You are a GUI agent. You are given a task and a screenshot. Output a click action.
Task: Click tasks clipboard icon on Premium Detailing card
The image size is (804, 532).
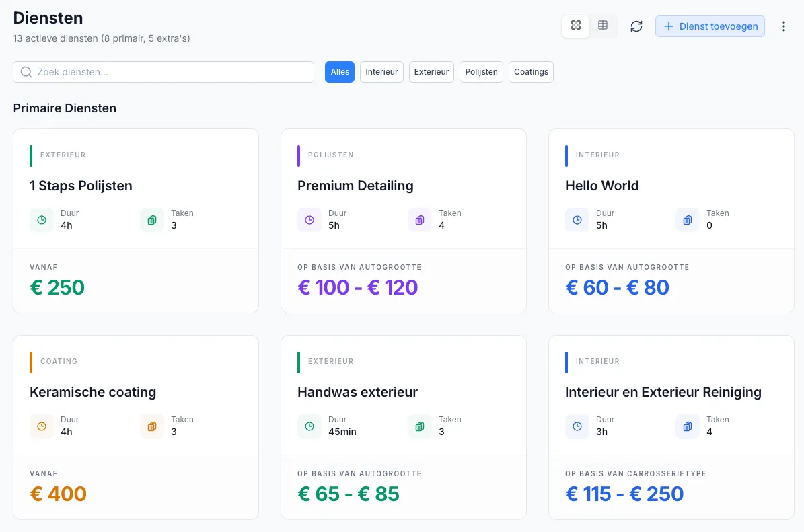click(x=420, y=220)
